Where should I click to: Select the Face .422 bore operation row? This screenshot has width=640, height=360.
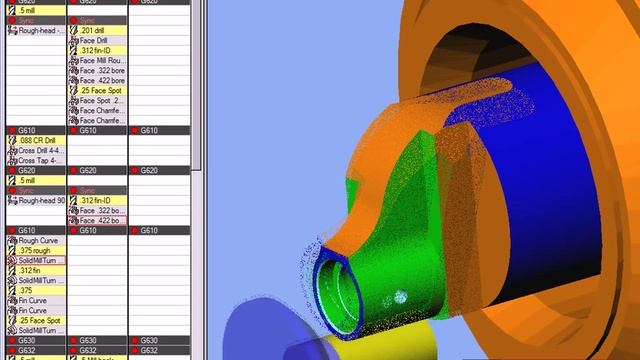click(x=97, y=80)
